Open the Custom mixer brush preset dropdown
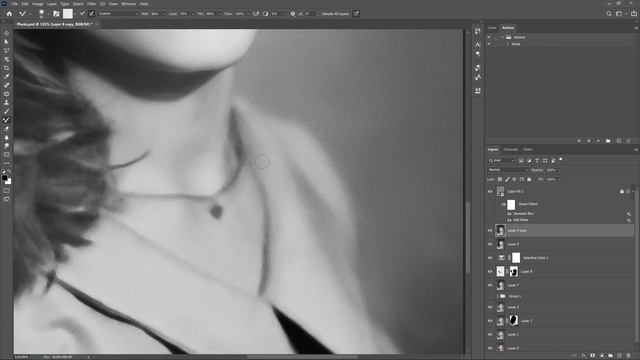The height and width of the screenshot is (360, 640). coord(118,13)
